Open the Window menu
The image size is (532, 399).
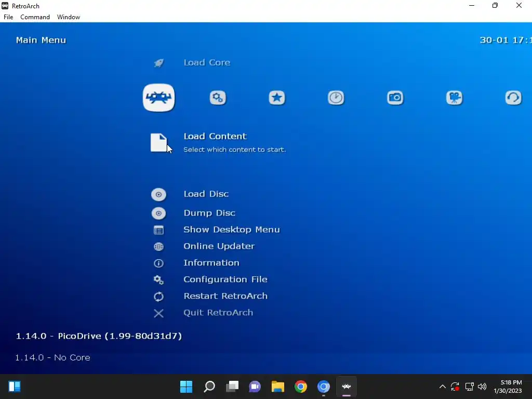pyautogui.click(x=69, y=17)
